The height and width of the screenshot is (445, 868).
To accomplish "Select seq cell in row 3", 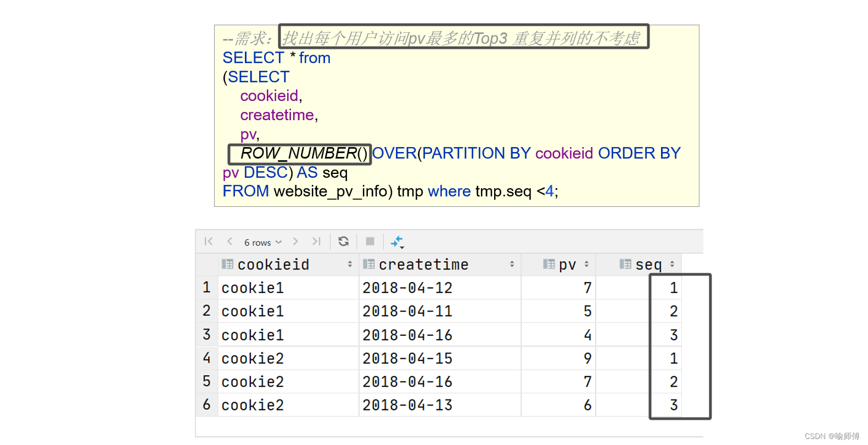I will (x=639, y=335).
